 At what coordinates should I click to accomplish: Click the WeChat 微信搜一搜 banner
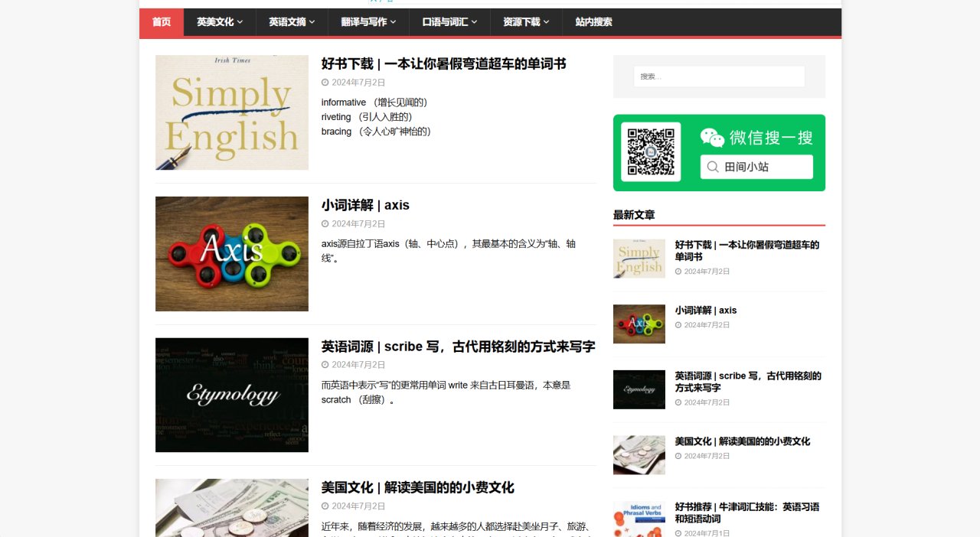[x=719, y=153]
